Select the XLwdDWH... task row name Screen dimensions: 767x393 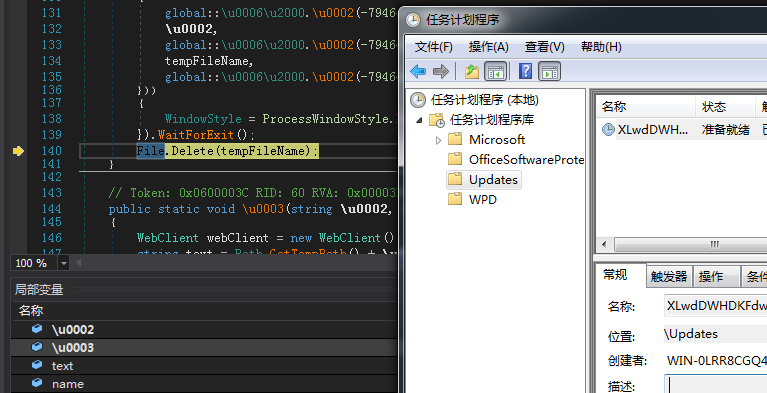[x=653, y=130]
